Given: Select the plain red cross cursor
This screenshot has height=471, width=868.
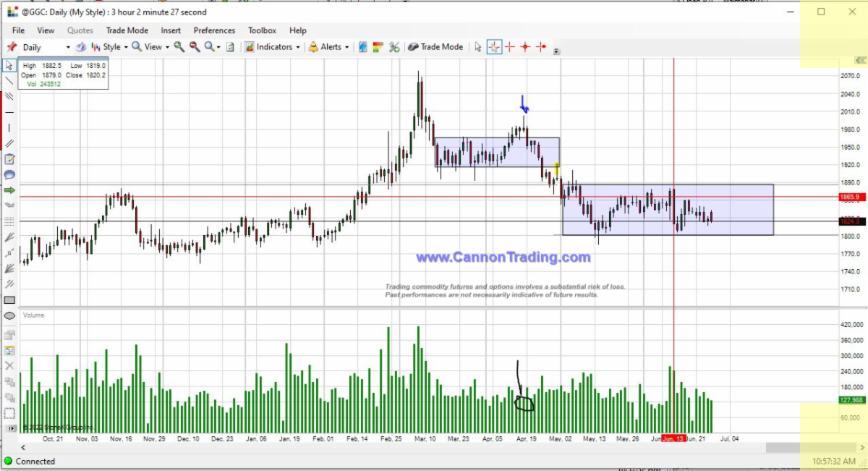Looking at the screenshot, I should point(509,47).
